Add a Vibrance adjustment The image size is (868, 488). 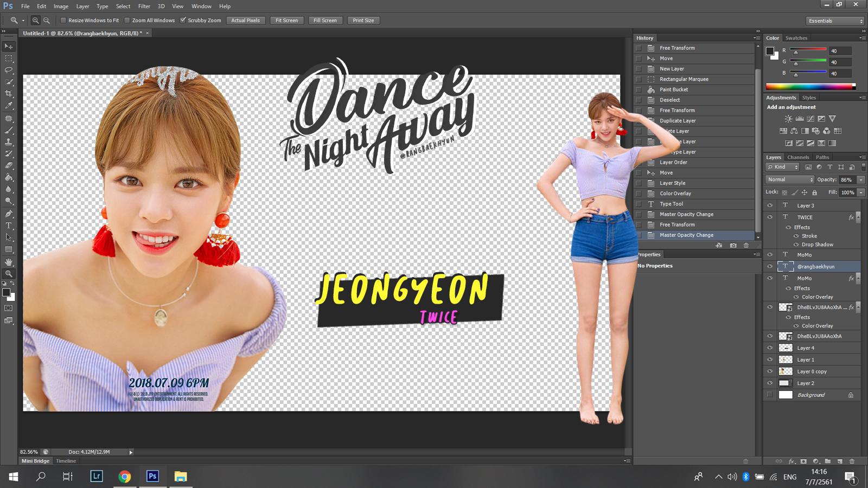pos(832,119)
